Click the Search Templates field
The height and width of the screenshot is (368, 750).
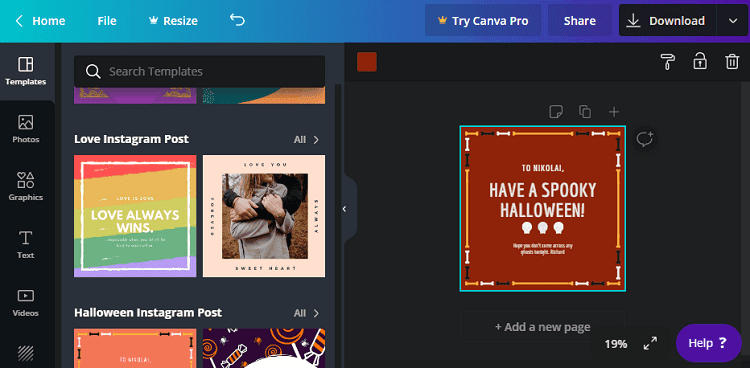coord(199,71)
